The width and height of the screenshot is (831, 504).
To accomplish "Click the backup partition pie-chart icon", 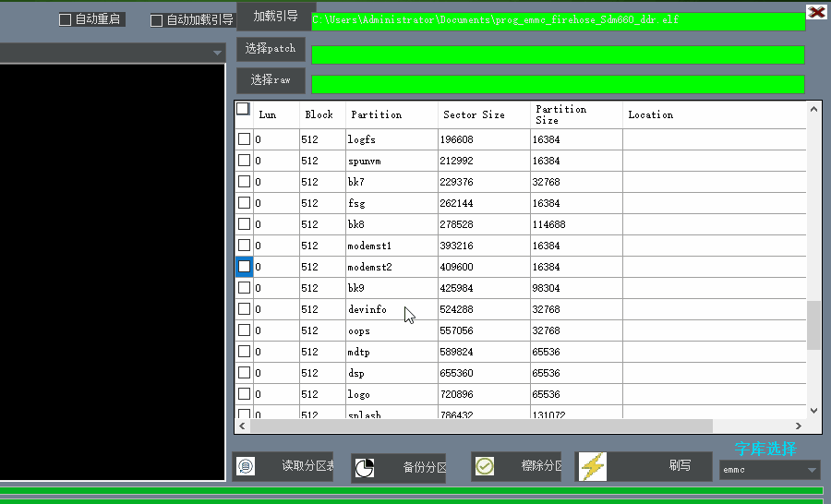I will (365, 468).
